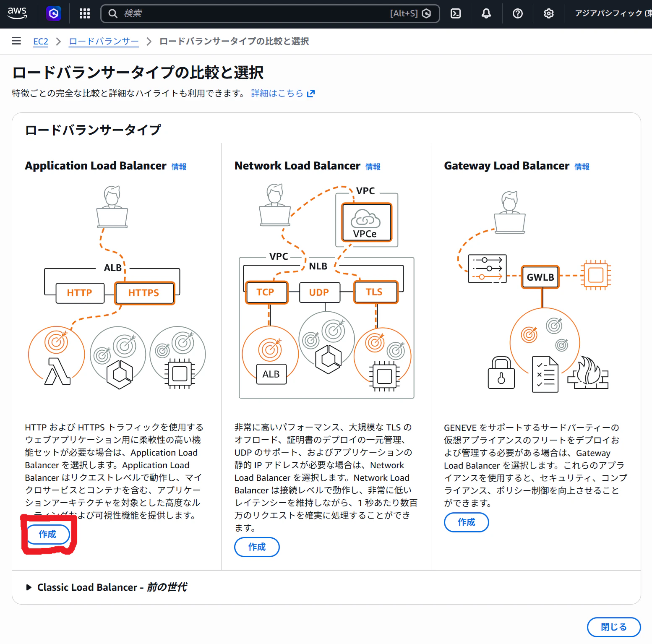Click the Network Load Balancer card heading
Image resolution: width=652 pixels, height=644 pixels.
point(297,166)
